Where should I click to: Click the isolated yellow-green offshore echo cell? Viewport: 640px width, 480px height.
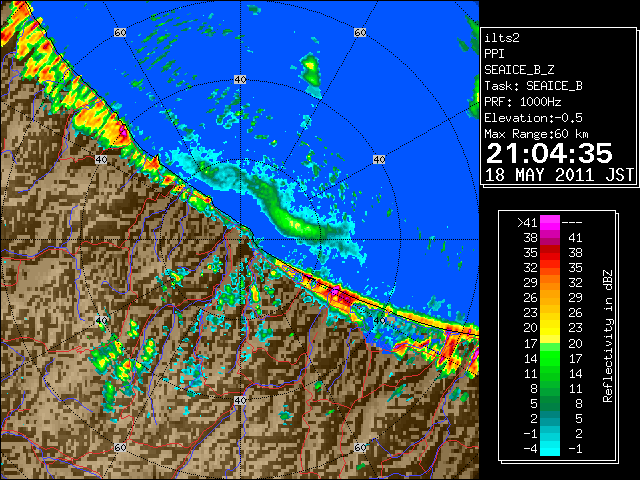310,76
